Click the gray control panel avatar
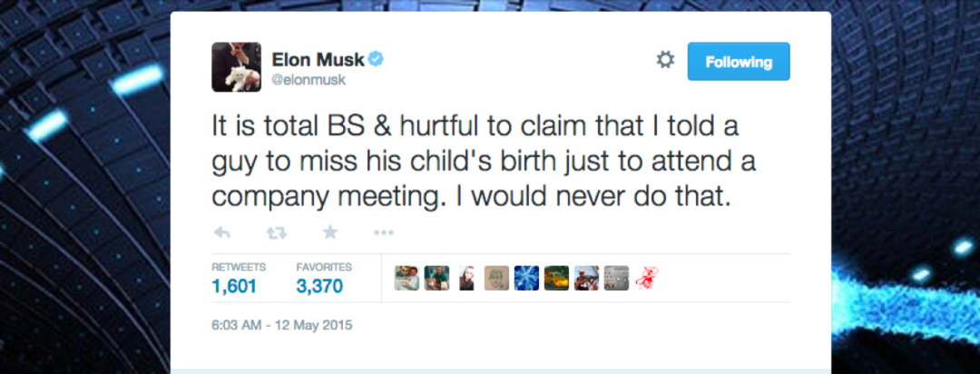 tap(617, 278)
